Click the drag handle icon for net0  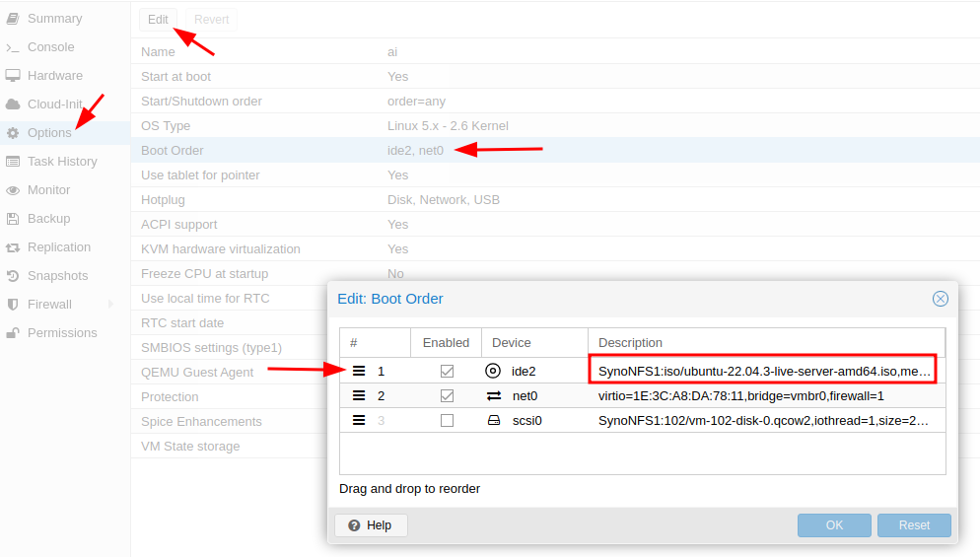coord(359,395)
